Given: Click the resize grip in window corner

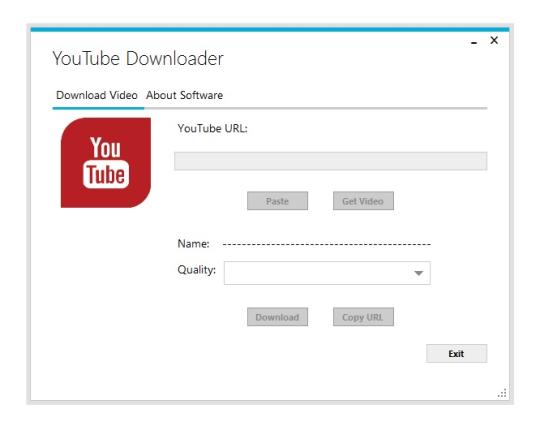Looking at the screenshot, I should point(502,393).
